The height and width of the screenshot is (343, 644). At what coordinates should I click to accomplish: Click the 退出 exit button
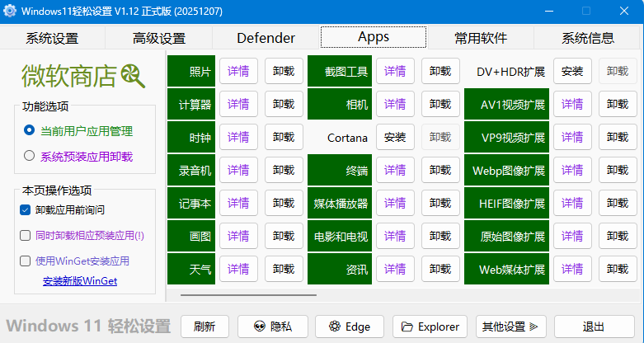(594, 327)
